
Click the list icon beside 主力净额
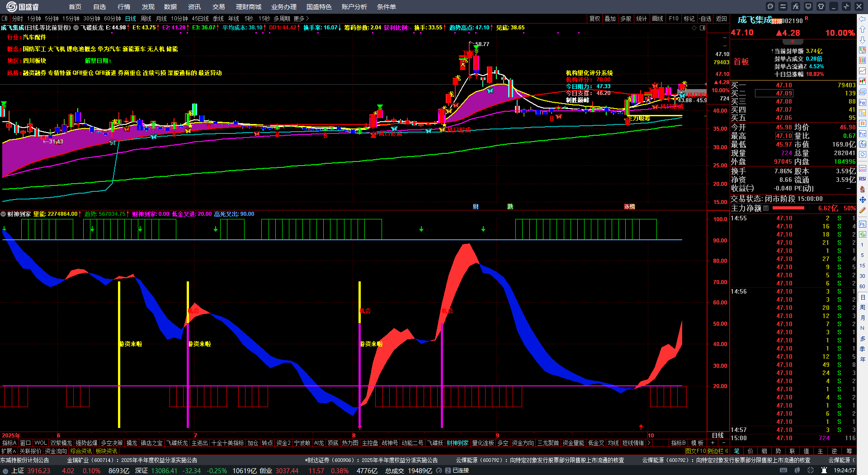tap(766, 208)
